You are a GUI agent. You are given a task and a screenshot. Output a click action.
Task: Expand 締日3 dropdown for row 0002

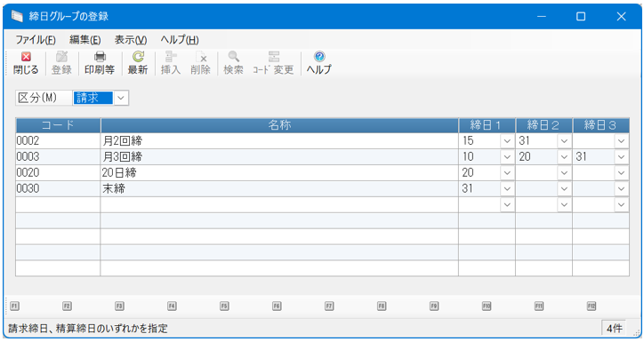[x=622, y=141]
